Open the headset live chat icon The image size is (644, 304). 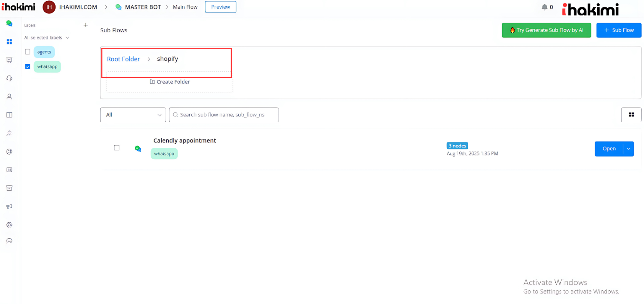(x=9, y=78)
